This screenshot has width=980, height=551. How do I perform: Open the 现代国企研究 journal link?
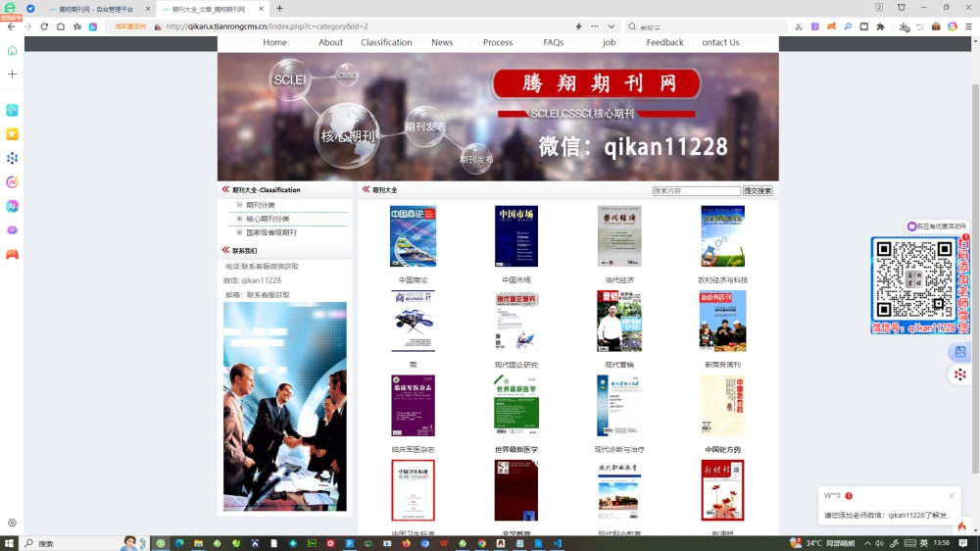pyautogui.click(x=515, y=365)
